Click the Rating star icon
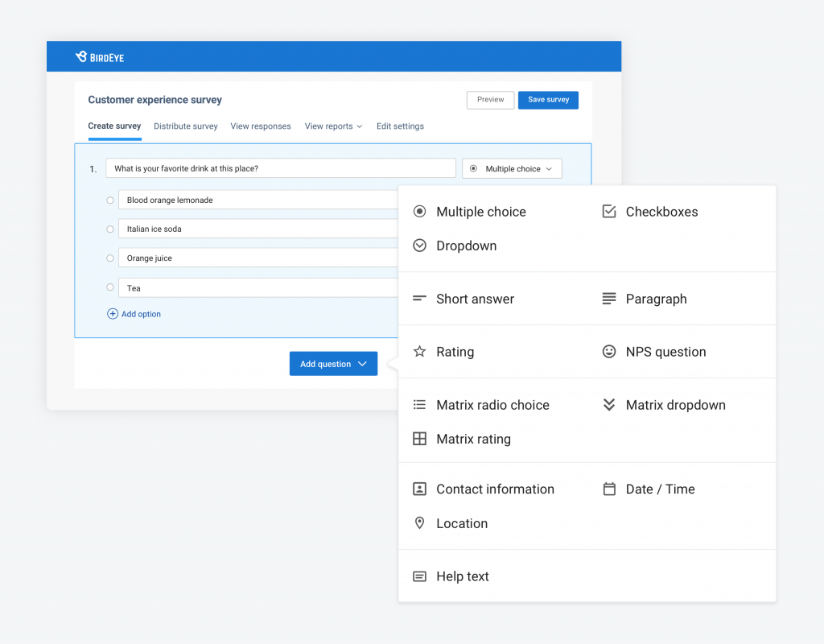The height and width of the screenshot is (644, 824). (x=419, y=351)
